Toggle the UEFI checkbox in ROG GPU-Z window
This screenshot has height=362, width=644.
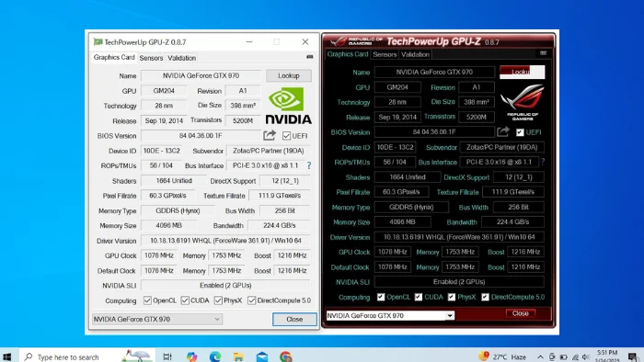[x=520, y=132]
